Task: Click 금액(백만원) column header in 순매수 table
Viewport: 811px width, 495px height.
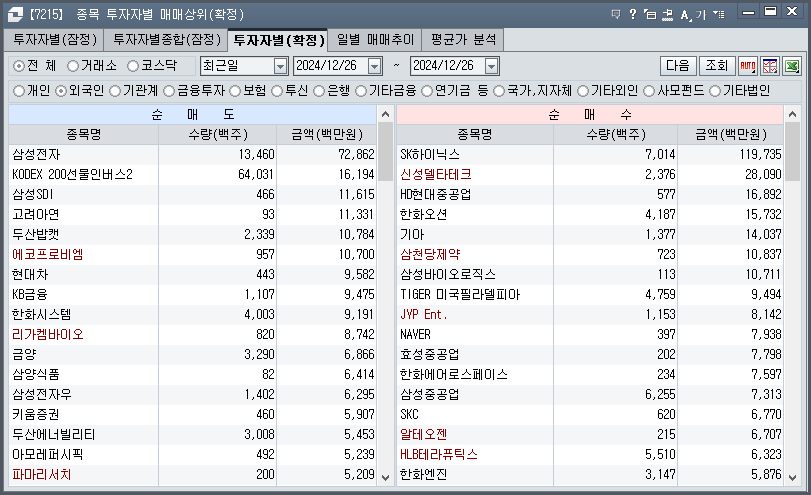Action: click(731, 134)
